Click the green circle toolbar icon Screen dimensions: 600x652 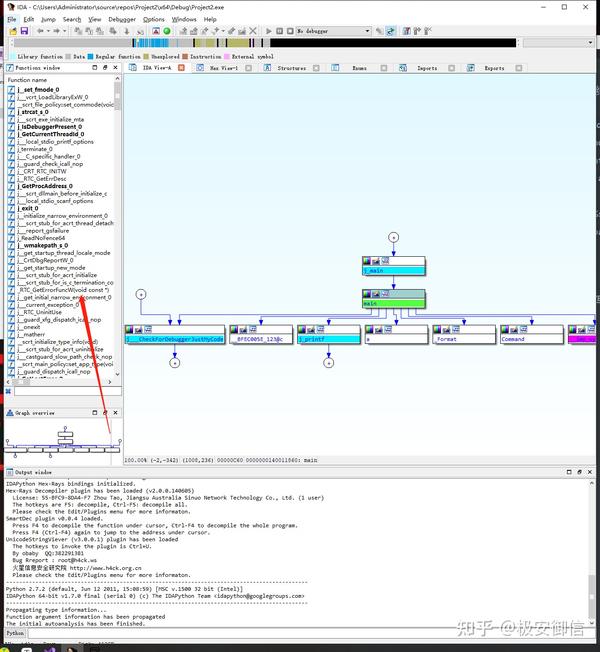coord(167,31)
